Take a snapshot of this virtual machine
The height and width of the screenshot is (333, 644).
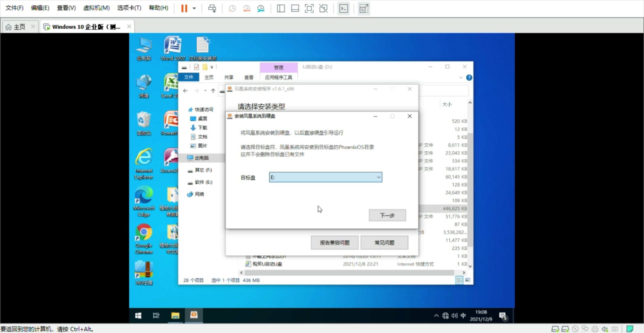pos(232,8)
